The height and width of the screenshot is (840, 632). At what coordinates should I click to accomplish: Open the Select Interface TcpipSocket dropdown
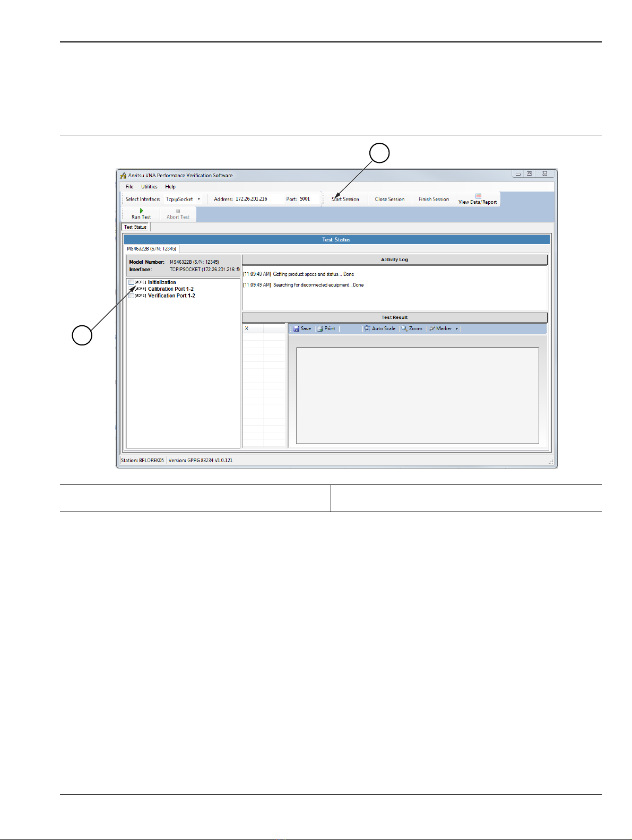coord(199,199)
